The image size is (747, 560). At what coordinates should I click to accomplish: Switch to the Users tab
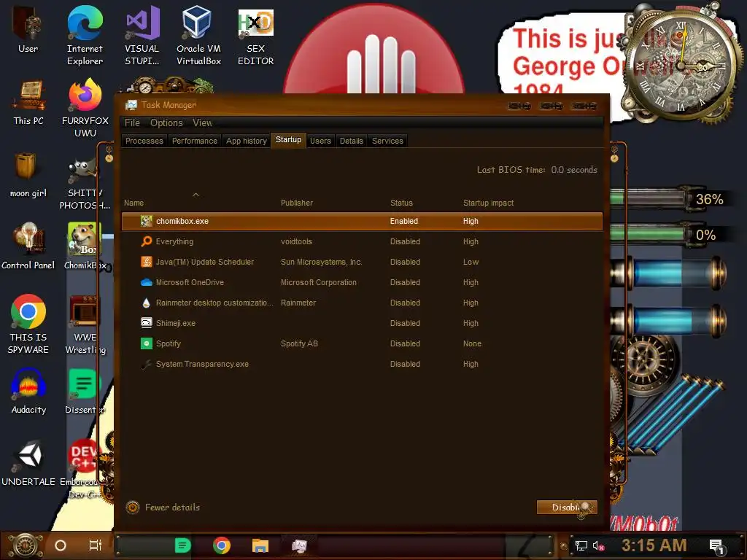(320, 141)
